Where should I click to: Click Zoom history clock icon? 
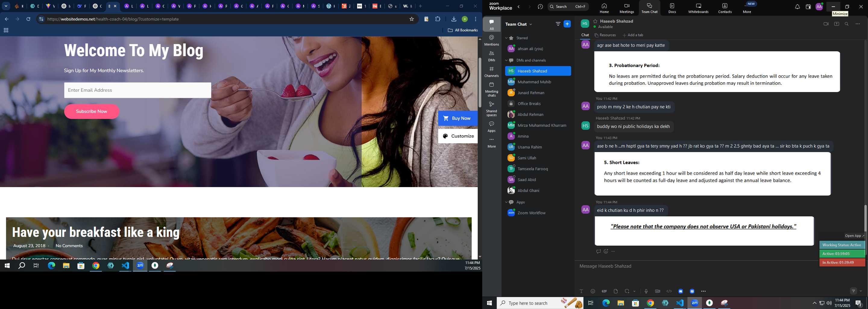tap(540, 7)
